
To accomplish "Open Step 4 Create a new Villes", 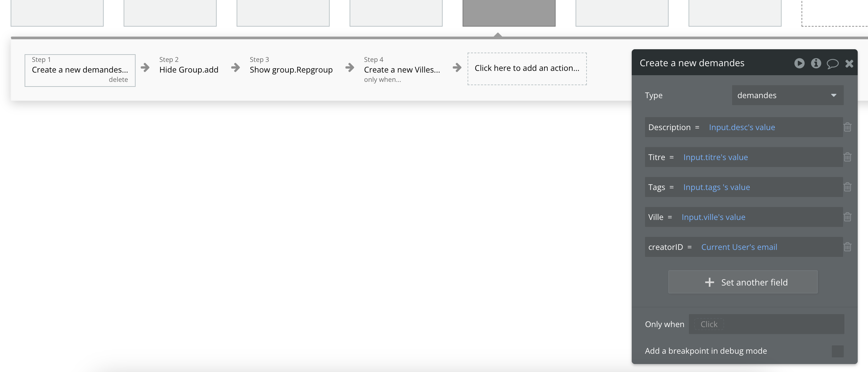I will (402, 70).
